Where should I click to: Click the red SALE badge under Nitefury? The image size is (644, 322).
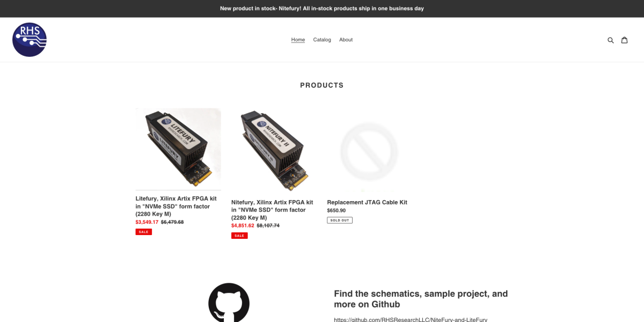coord(239,236)
